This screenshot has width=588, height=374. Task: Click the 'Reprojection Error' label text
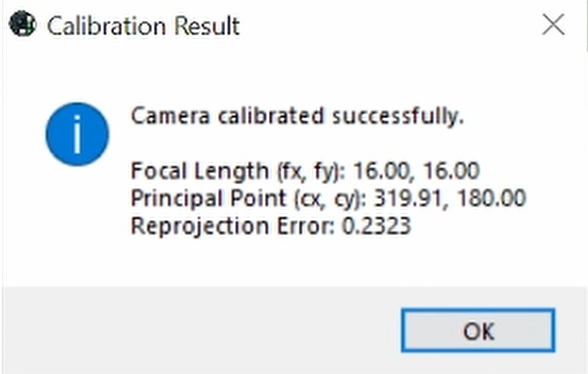click(232, 226)
